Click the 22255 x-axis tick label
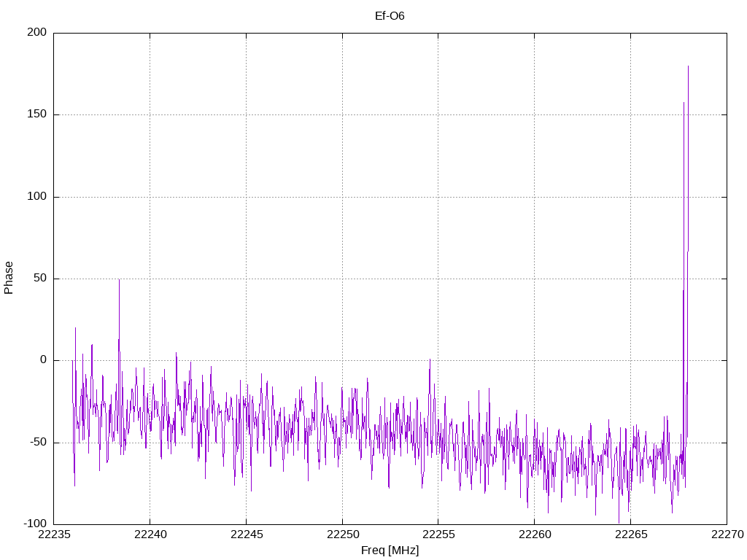 [438, 536]
